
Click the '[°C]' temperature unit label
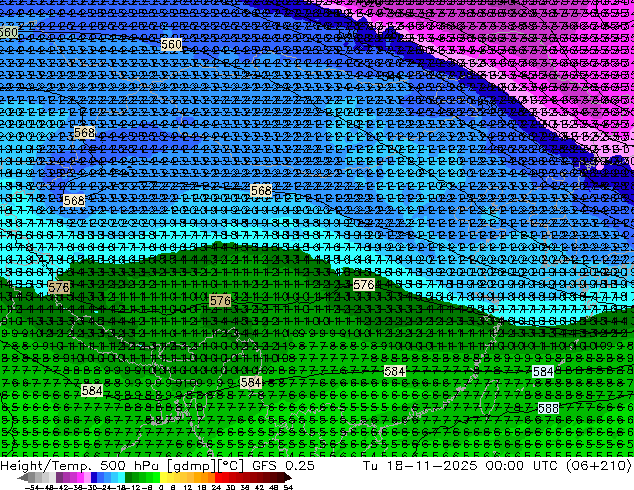[230, 466]
